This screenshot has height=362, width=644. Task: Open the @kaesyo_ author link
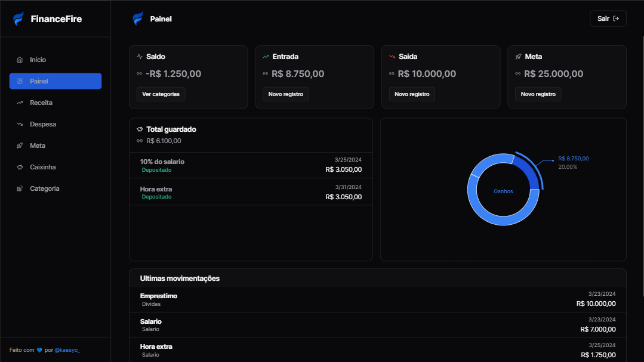(67, 350)
